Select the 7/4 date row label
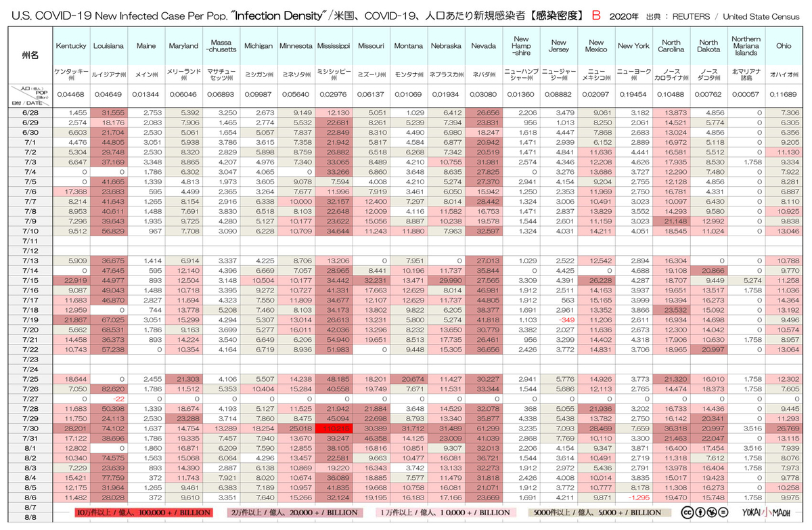This screenshot has height=530, width=812. [x=30, y=172]
